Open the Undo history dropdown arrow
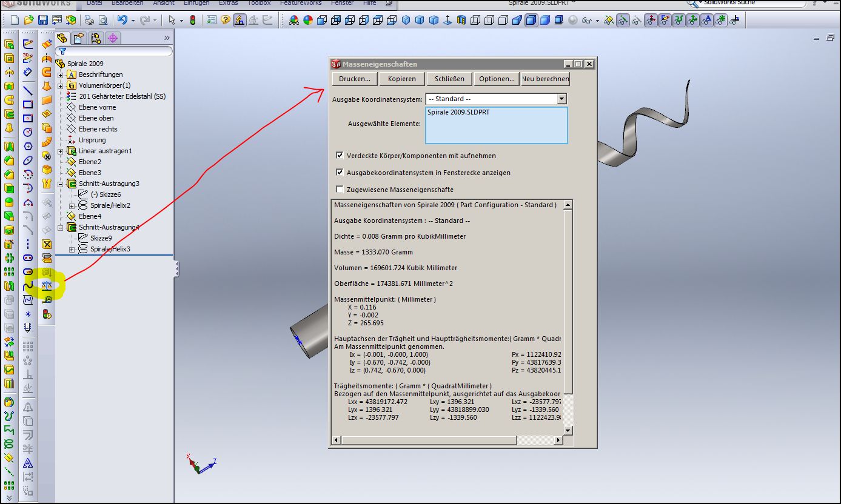Viewport: 841px width, 504px height. 132,20
